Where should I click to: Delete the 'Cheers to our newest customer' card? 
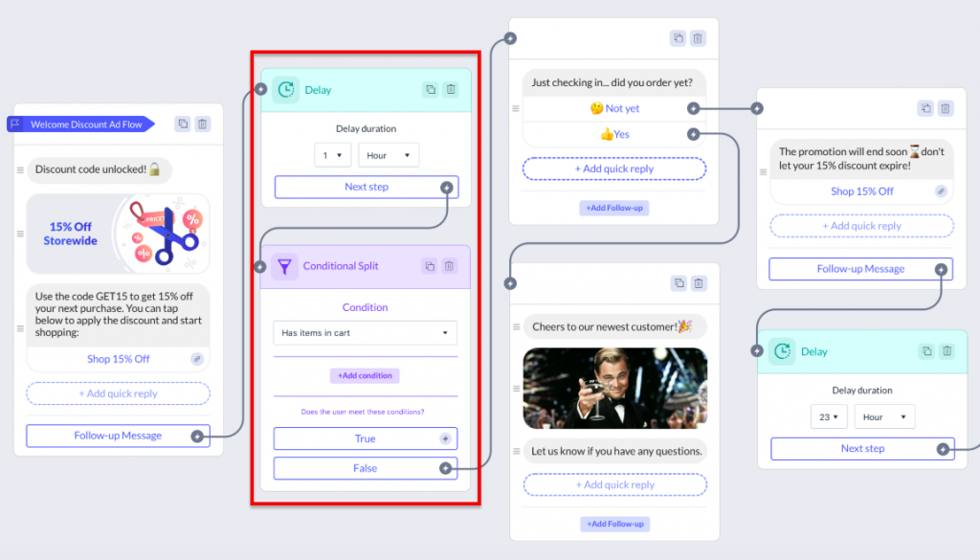tap(699, 283)
